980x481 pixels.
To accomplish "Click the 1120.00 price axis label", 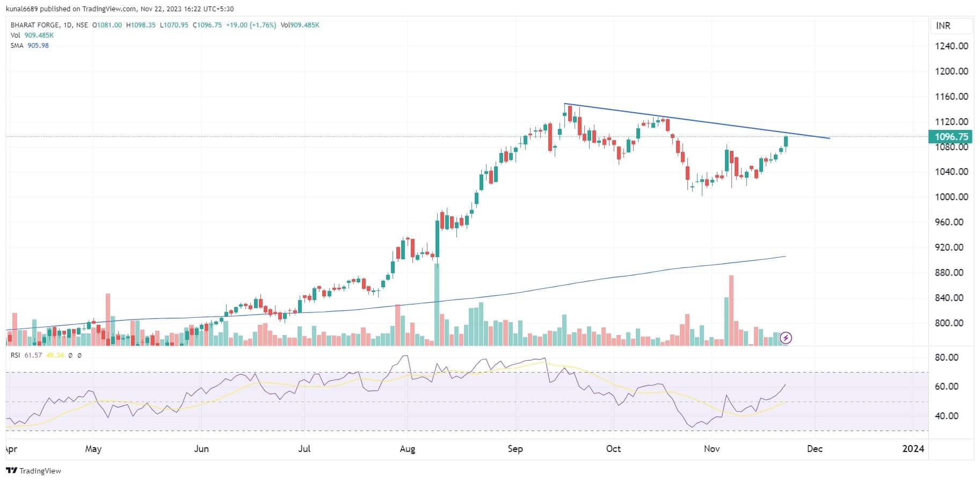I will pos(952,122).
